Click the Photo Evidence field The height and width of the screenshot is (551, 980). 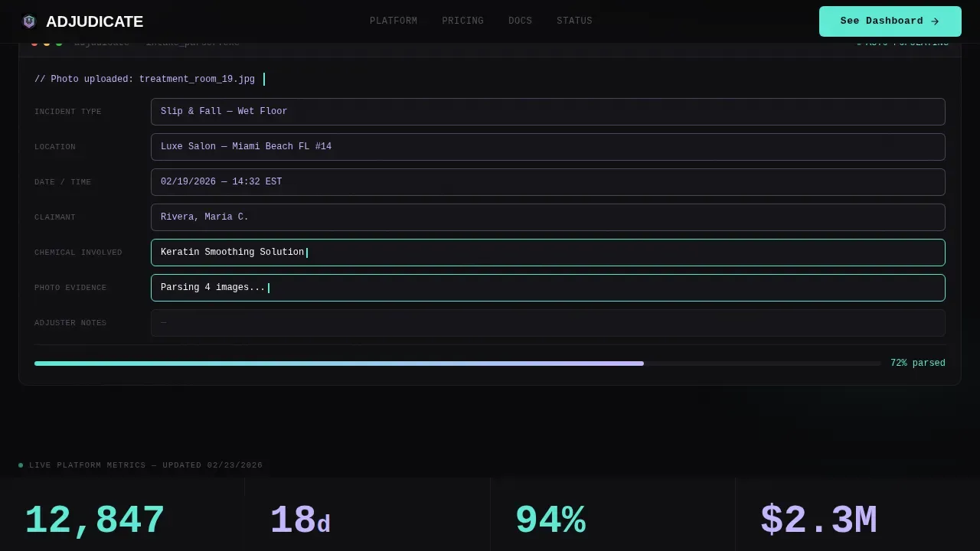pyautogui.click(x=548, y=288)
